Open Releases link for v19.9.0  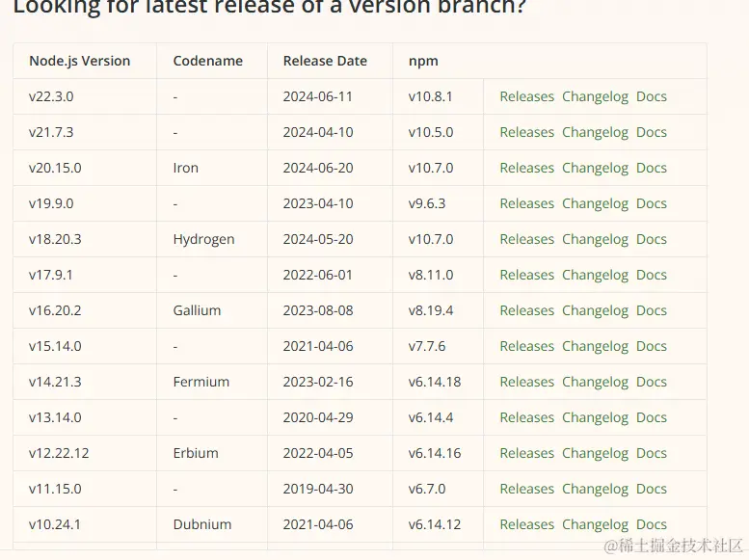[x=527, y=203]
